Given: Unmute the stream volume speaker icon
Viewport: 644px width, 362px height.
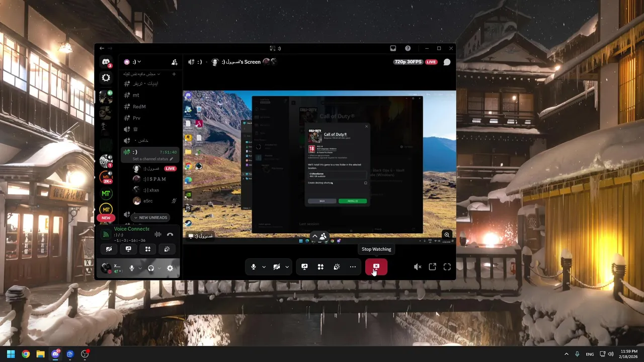Looking at the screenshot, I should (x=417, y=267).
